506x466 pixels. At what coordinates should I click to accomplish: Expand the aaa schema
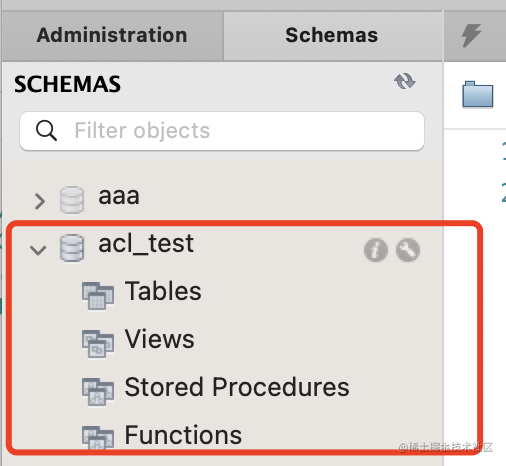coord(40,201)
